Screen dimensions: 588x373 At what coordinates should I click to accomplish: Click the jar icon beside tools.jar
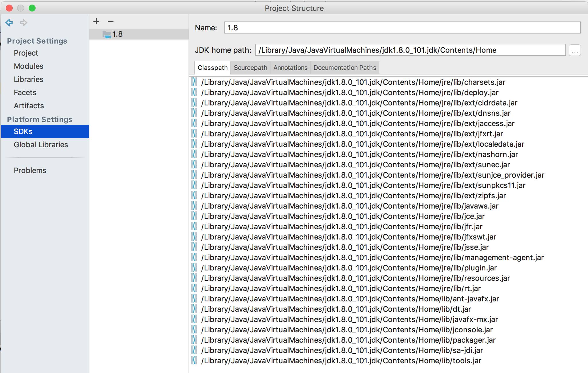pos(194,361)
